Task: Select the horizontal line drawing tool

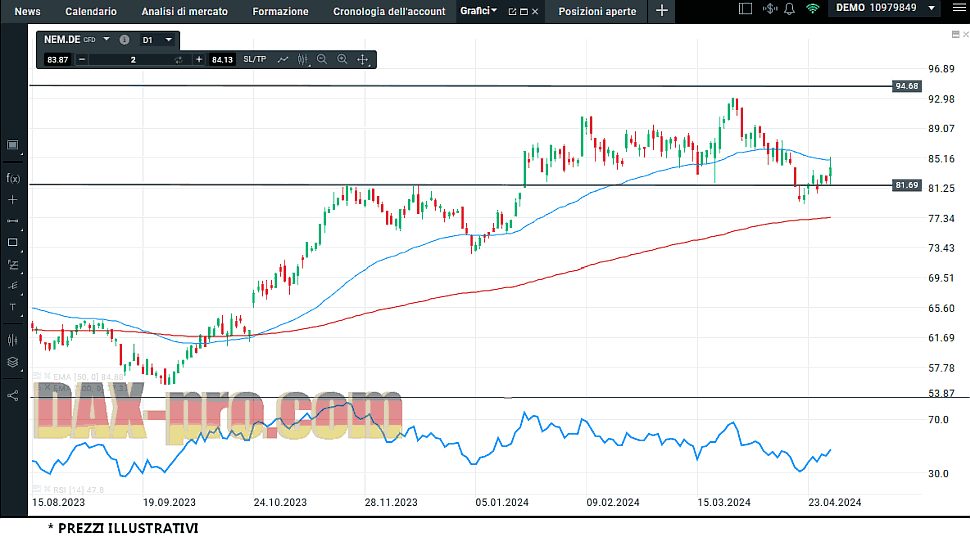Action: click(12, 221)
